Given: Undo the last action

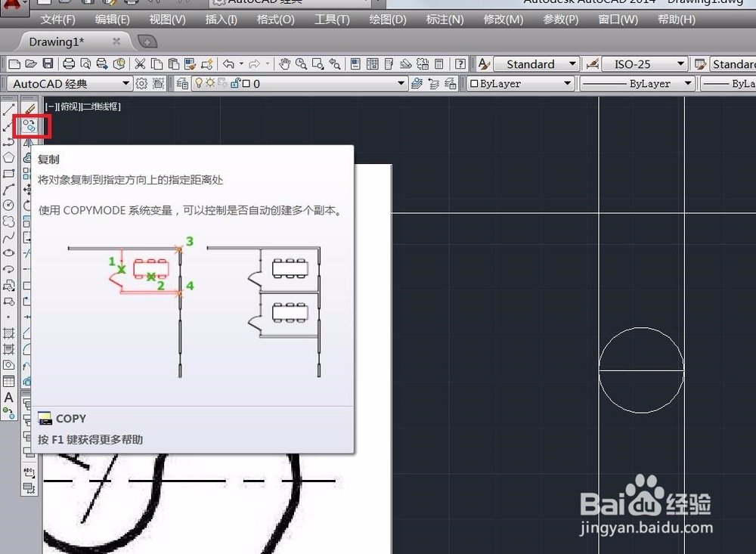Looking at the screenshot, I should tap(228, 63).
